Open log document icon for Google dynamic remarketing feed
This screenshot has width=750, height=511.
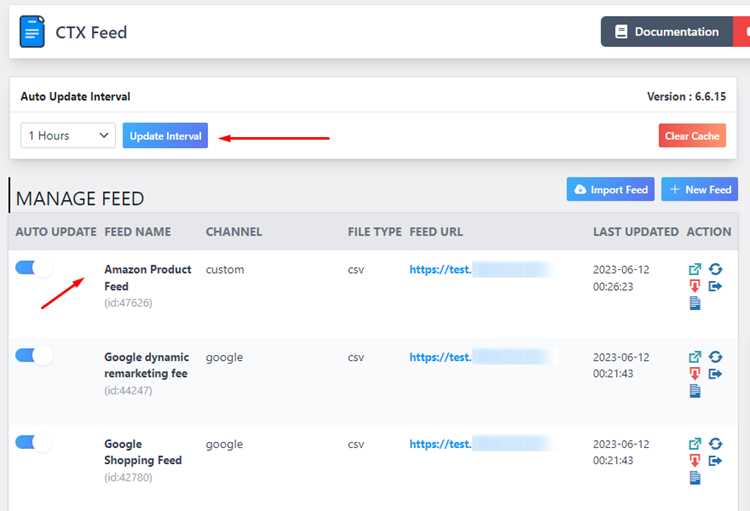695,390
